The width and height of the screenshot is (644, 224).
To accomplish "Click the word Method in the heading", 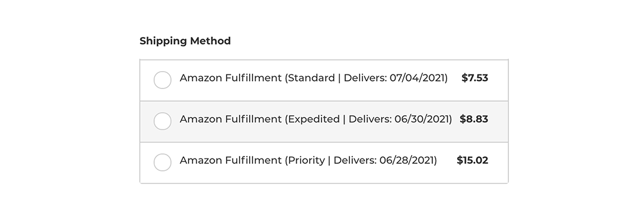I will 209,41.
